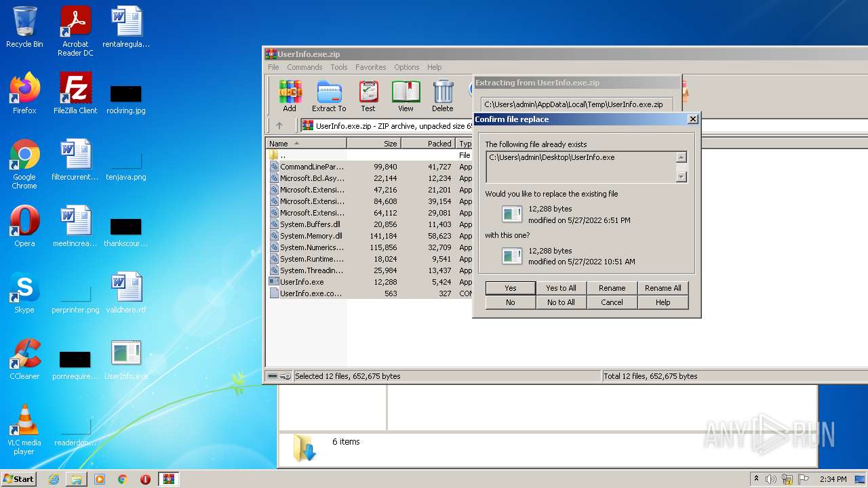Click the up-one-level arrow in WinRAR
Viewport: 868px width, 488px height.
point(279,125)
